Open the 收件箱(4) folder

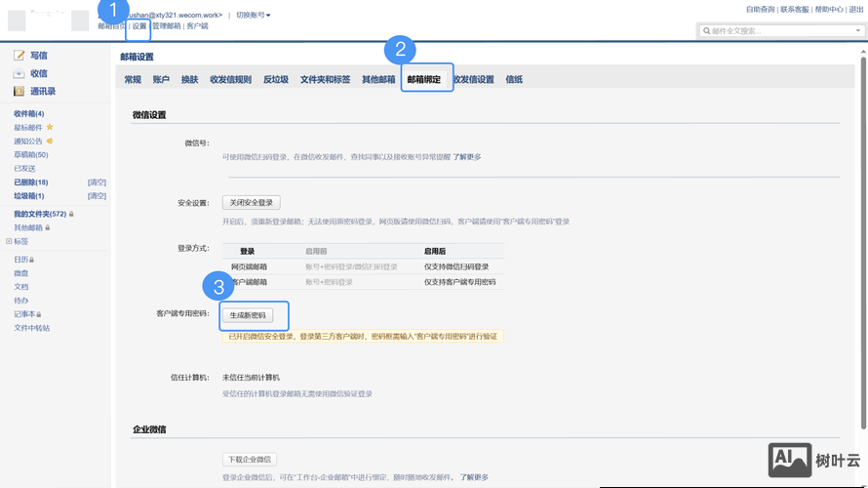point(29,113)
